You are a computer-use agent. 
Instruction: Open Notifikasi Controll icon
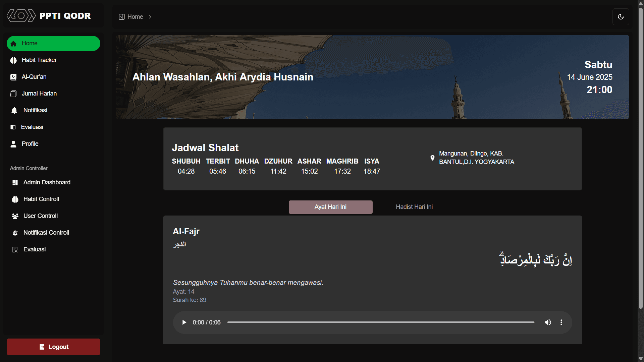[15, 233]
